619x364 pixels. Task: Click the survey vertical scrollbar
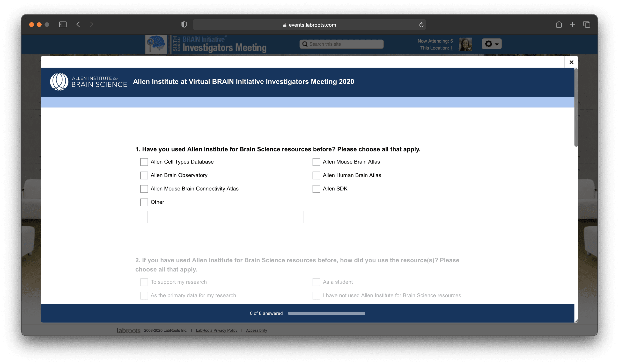click(x=576, y=107)
